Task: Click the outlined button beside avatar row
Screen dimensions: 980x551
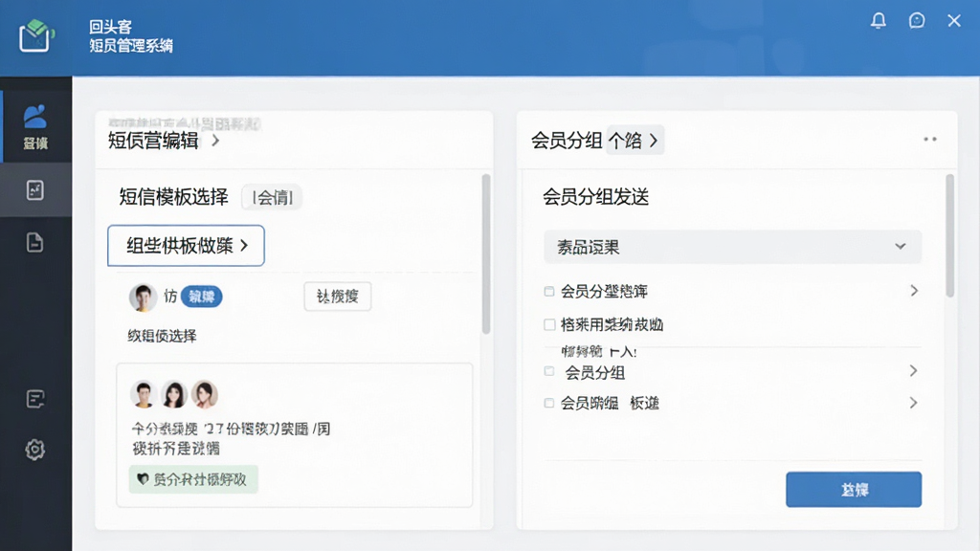Action: tap(338, 297)
